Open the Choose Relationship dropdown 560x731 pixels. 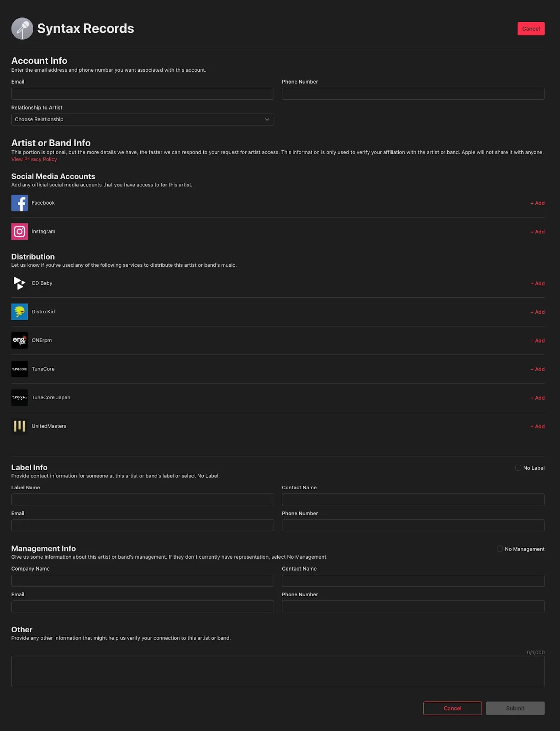click(143, 119)
